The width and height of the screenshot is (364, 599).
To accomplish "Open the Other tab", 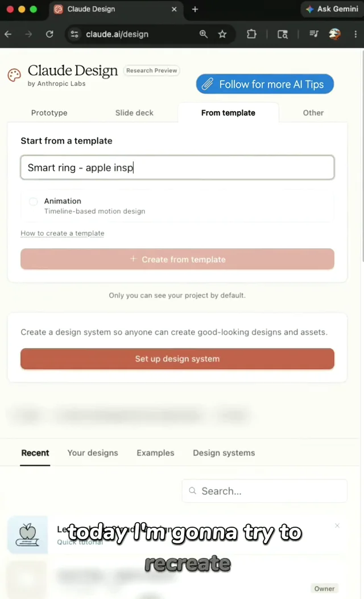I will pos(313,113).
